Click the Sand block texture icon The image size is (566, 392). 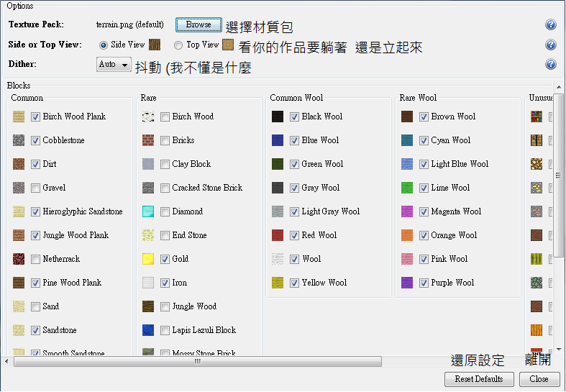click(x=19, y=306)
